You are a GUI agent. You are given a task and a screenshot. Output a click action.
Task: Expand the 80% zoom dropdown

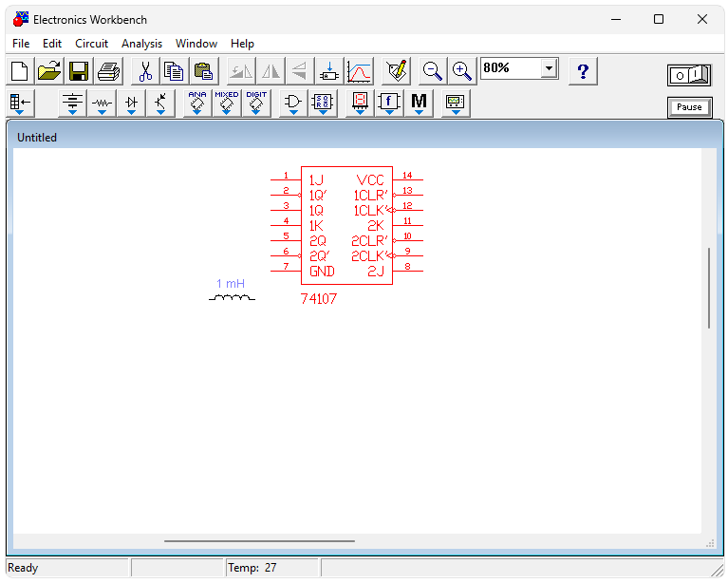[x=549, y=68]
